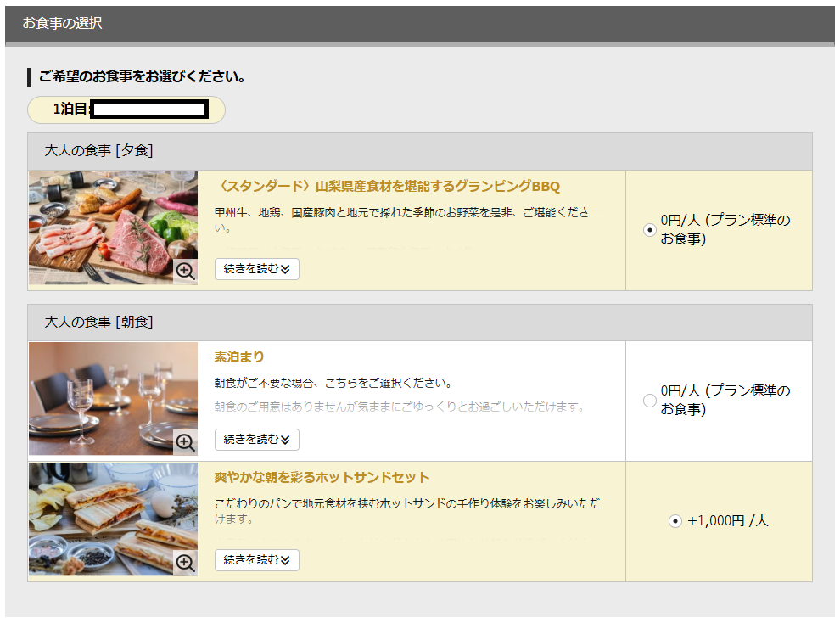Click the 大人の食事 [夕食] section header

pos(98,151)
